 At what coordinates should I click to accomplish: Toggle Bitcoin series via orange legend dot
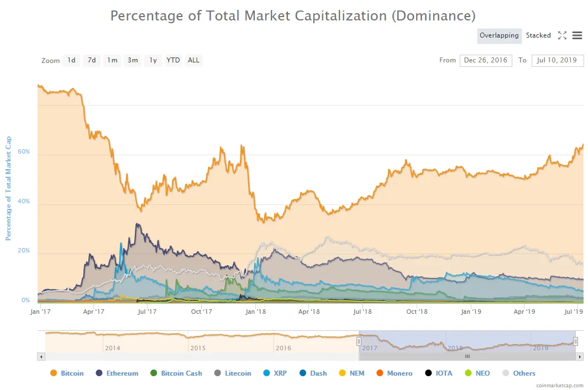[54, 373]
